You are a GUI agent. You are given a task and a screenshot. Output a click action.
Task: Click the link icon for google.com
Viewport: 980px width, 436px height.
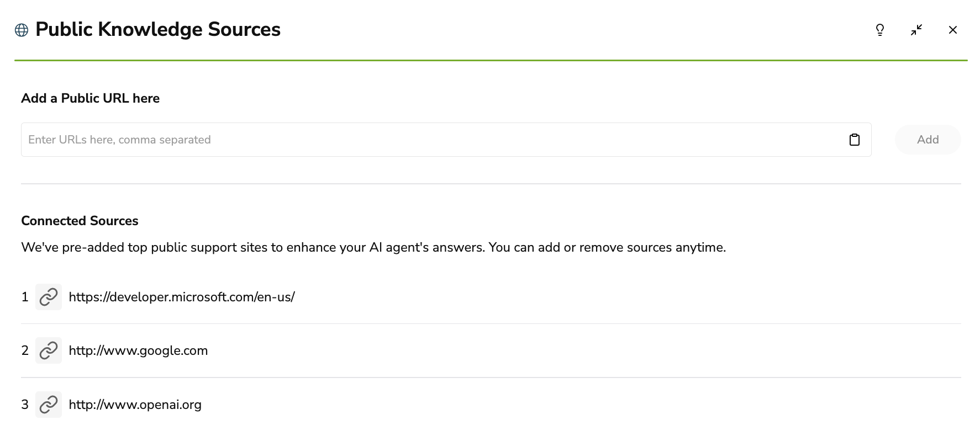[x=49, y=350]
